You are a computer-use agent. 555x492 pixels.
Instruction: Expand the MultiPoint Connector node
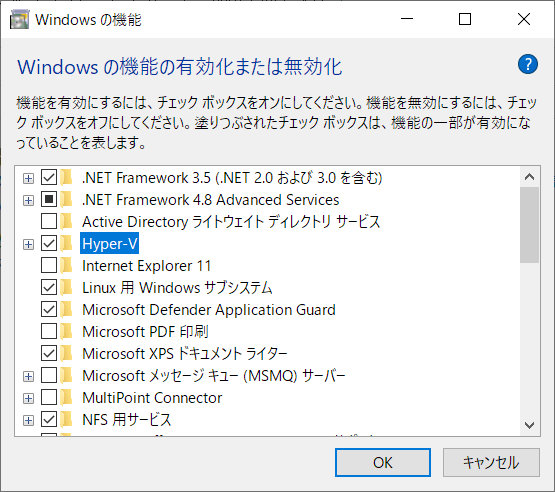coord(28,399)
